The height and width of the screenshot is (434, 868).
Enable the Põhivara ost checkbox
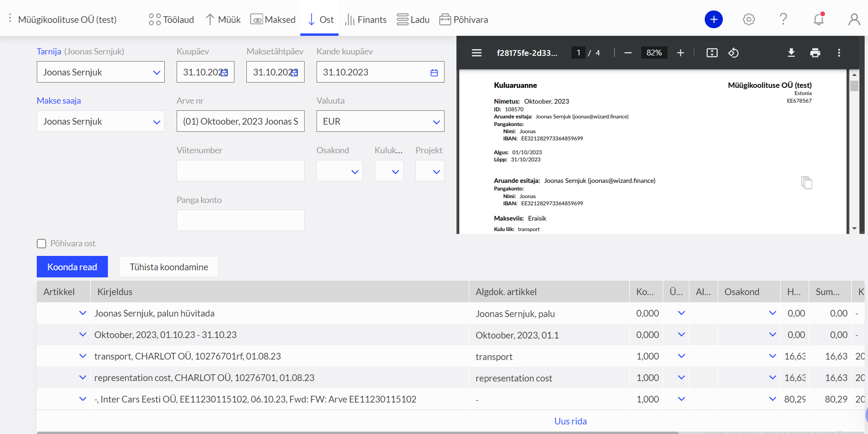(42, 243)
